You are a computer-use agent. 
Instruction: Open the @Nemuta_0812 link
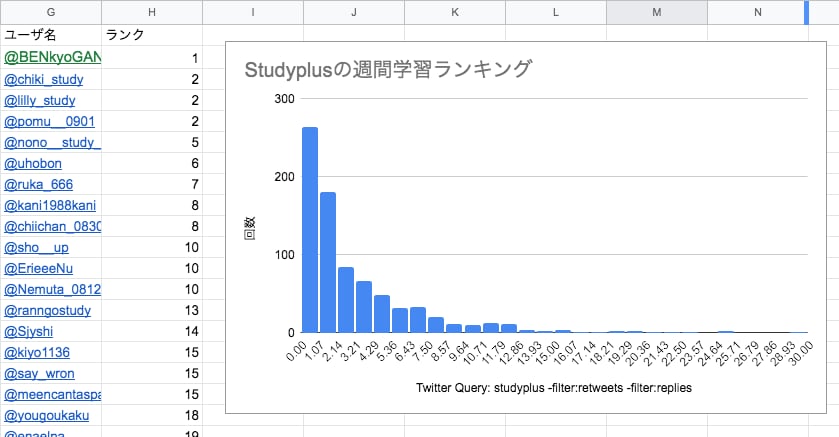(52, 289)
